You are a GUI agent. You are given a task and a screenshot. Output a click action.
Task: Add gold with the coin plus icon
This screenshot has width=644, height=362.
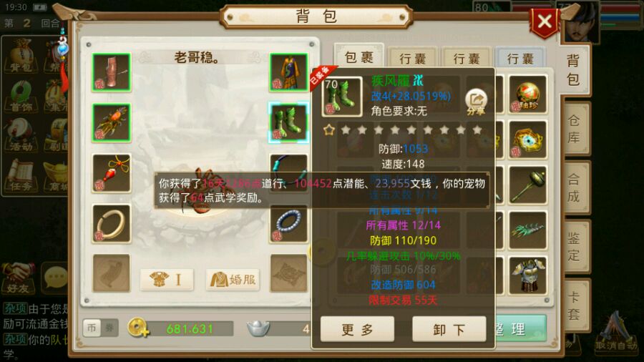coord(138,328)
